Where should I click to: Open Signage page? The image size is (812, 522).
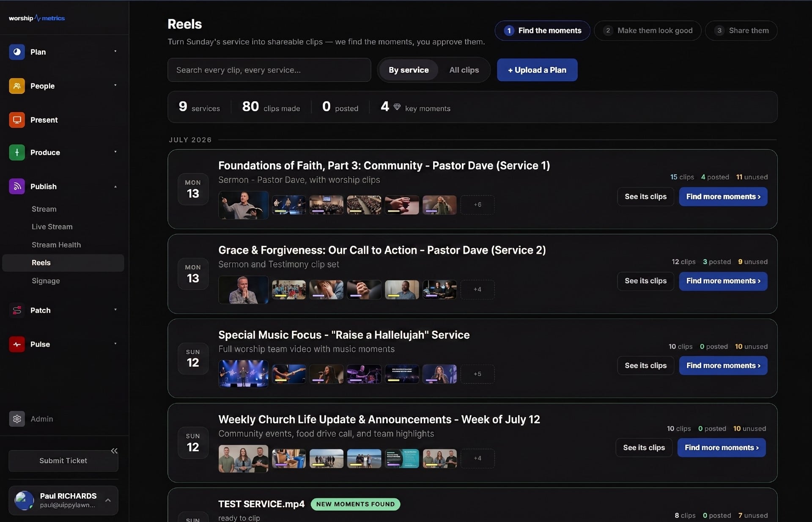coord(46,281)
